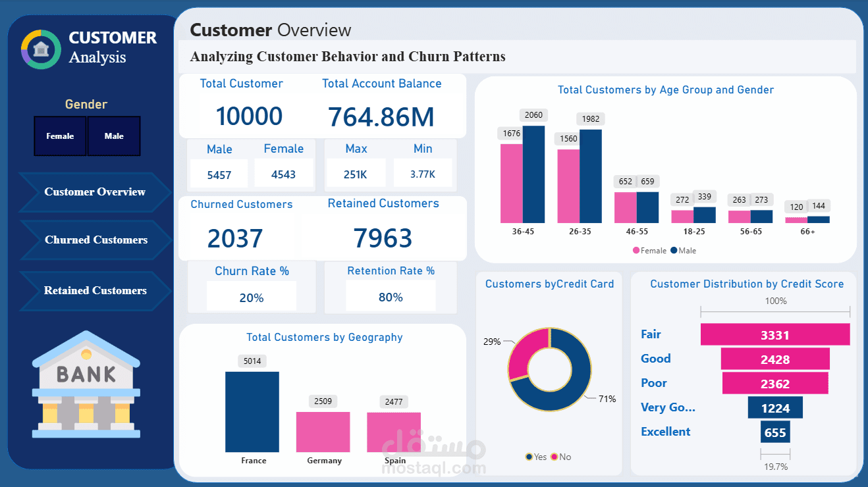Click the 36-45 male bar labeled 2060
The height and width of the screenshot is (487, 868).
click(533, 174)
